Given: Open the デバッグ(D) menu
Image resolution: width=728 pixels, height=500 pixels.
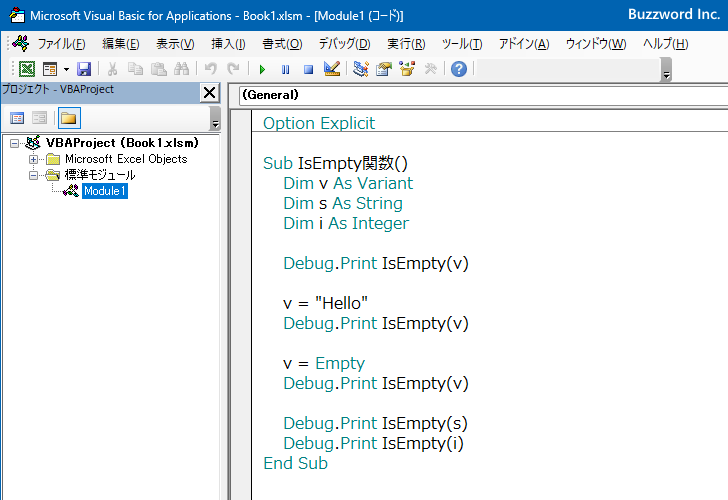Looking at the screenshot, I should (344, 44).
